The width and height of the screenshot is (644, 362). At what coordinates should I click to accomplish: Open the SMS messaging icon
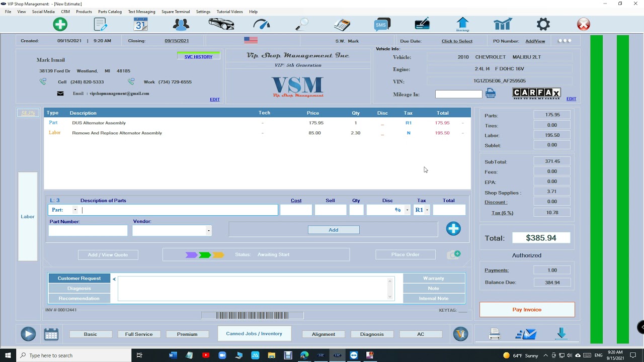point(382,24)
